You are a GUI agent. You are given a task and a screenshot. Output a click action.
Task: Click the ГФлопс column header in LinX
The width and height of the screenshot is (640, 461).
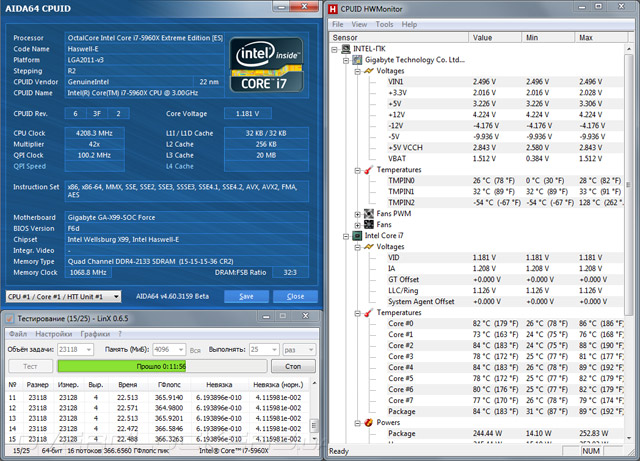[x=169, y=385]
